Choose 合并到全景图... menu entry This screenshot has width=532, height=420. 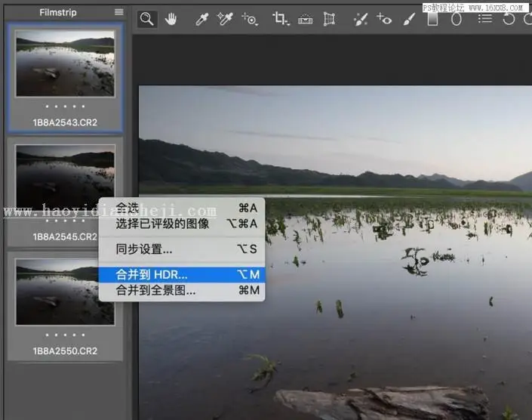pyautogui.click(x=182, y=290)
